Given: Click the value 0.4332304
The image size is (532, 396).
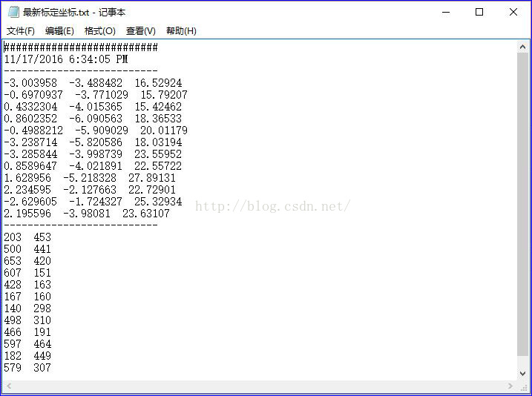Looking at the screenshot, I should (30, 107).
